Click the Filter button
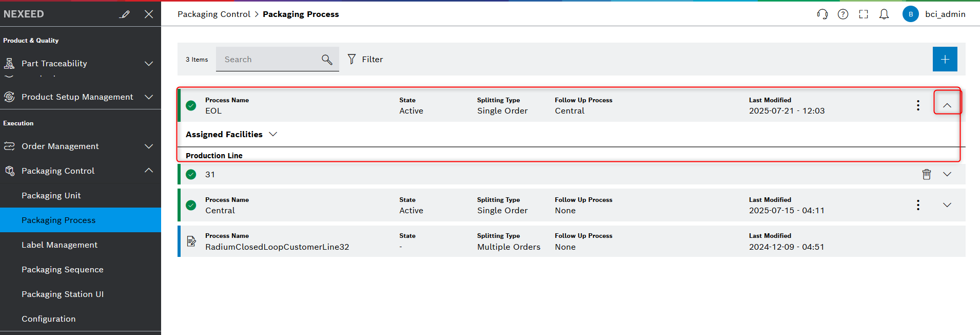 click(365, 60)
